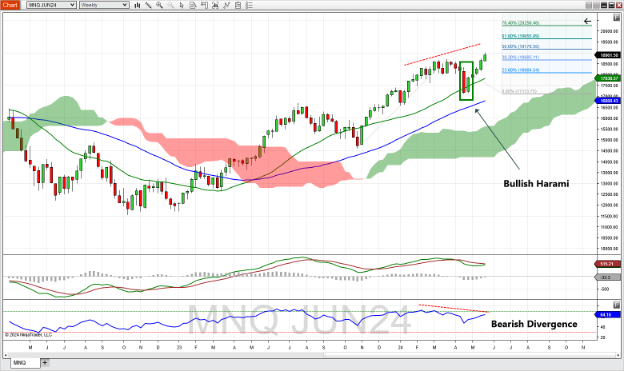Open the chart bar style icon
Viewport: 624px width, 372px height.
click(x=137, y=5)
